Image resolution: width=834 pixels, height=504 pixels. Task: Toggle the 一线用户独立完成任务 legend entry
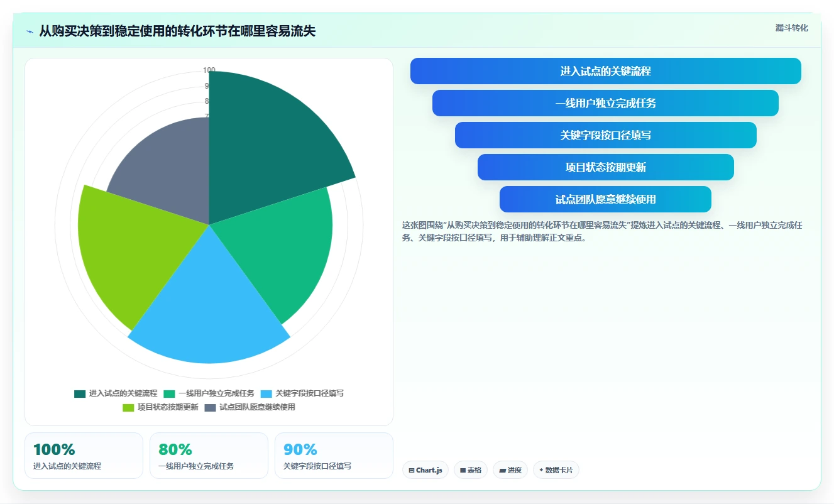[x=209, y=393]
